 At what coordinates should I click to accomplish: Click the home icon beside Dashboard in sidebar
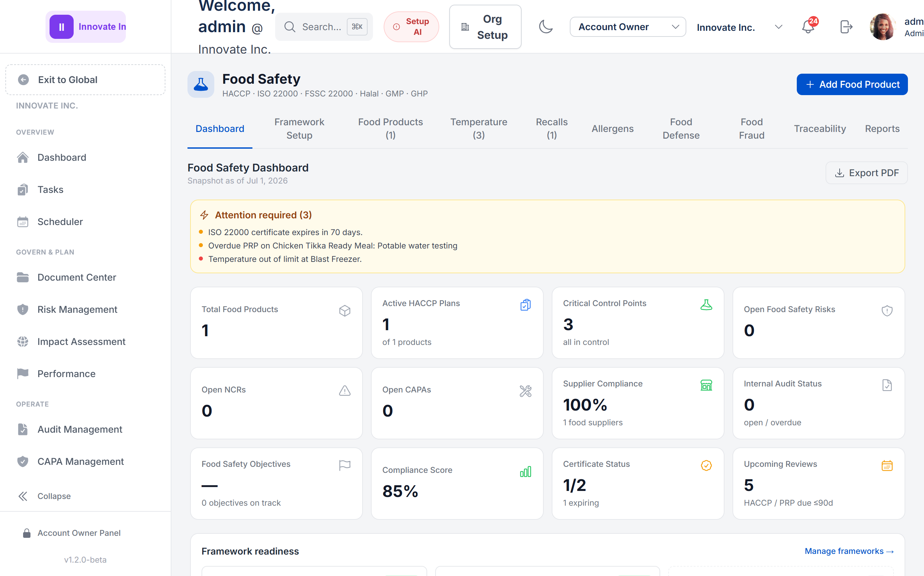point(23,157)
